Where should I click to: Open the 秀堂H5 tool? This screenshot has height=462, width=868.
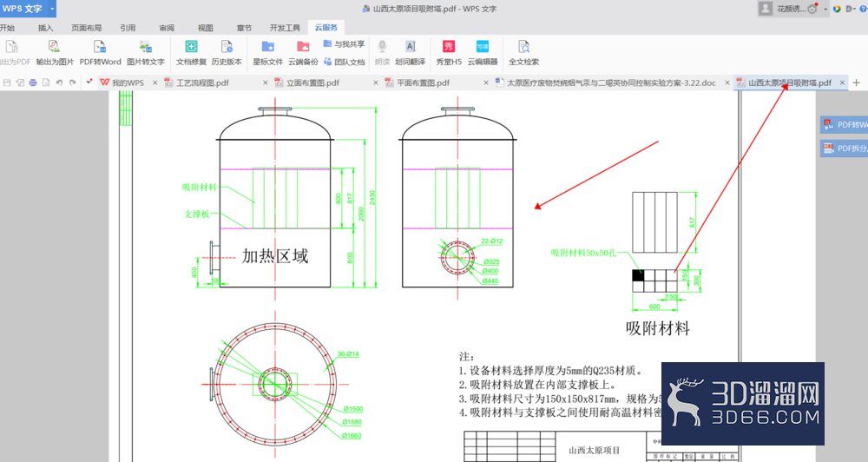click(x=449, y=53)
